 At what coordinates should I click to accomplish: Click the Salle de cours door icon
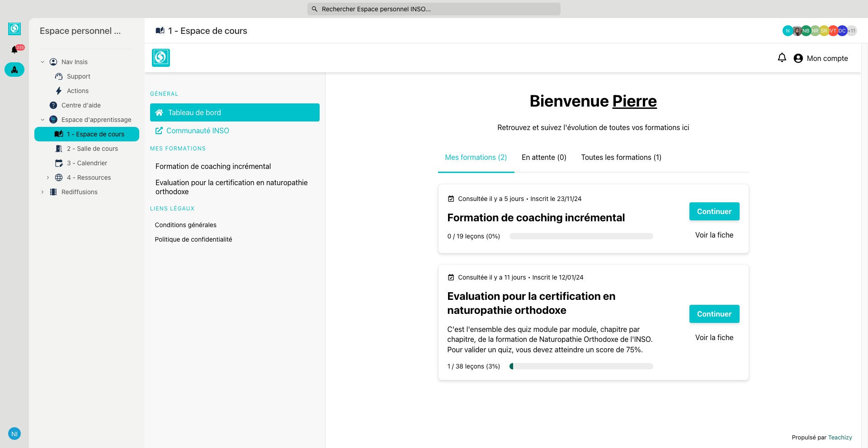59,149
